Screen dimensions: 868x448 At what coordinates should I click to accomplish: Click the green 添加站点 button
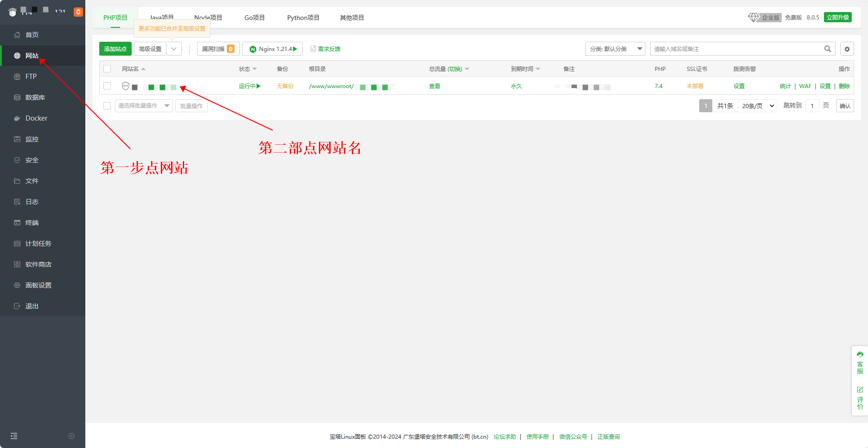coord(115,49)
